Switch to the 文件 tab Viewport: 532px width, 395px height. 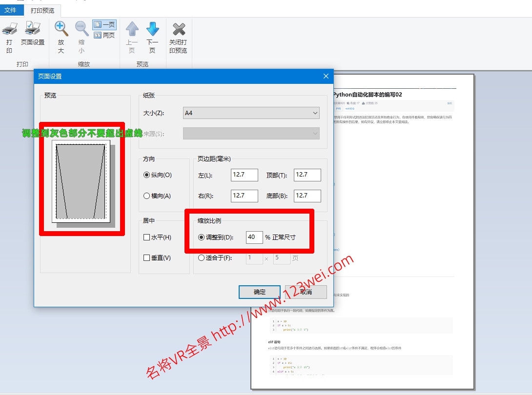tap(11, 10)
